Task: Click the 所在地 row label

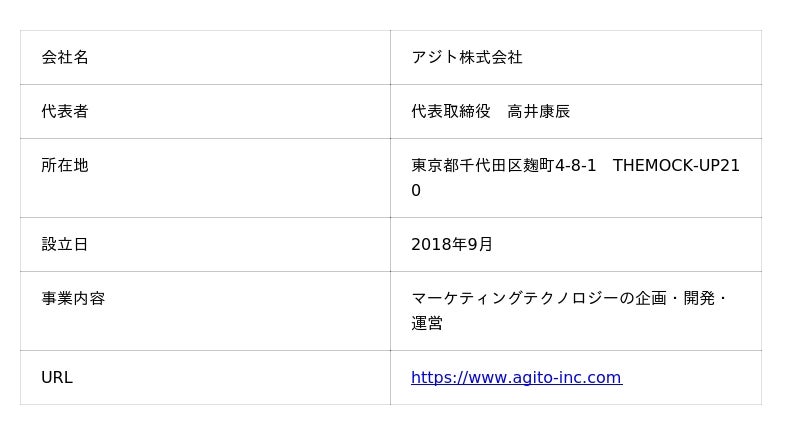Action: click(65, 166)
